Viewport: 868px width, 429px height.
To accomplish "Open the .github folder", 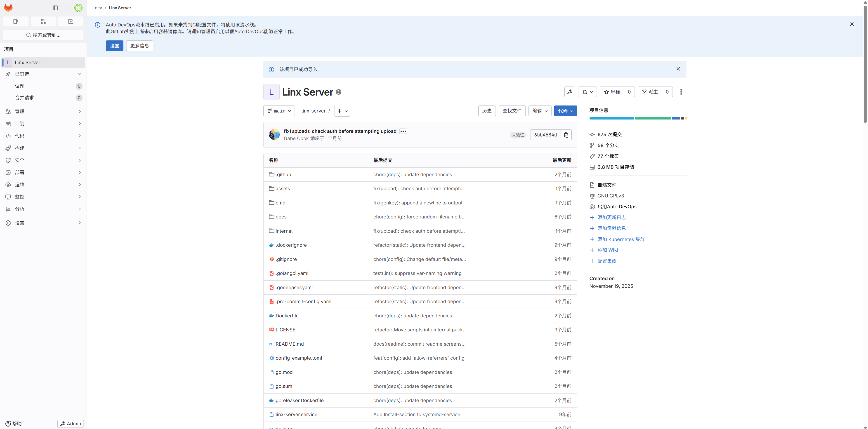I will pyautogui.click(x=283, y=174).
